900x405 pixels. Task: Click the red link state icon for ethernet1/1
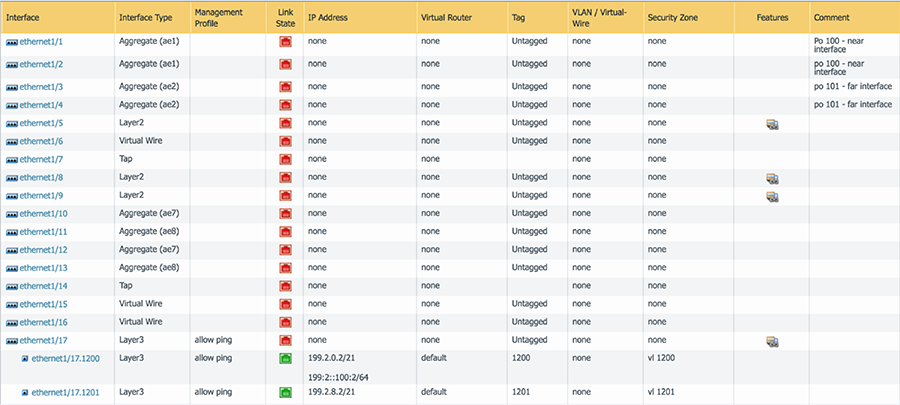[x=285, y=41]
